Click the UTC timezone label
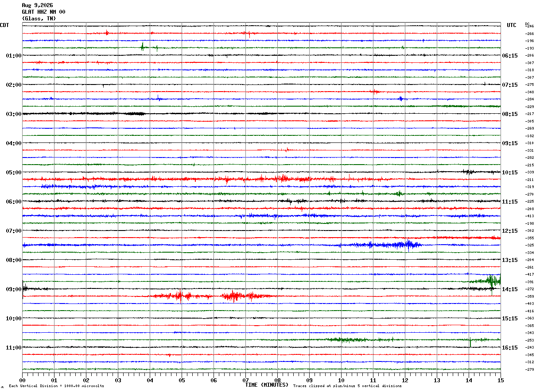The image size is (536, 392). pos(512,25)
